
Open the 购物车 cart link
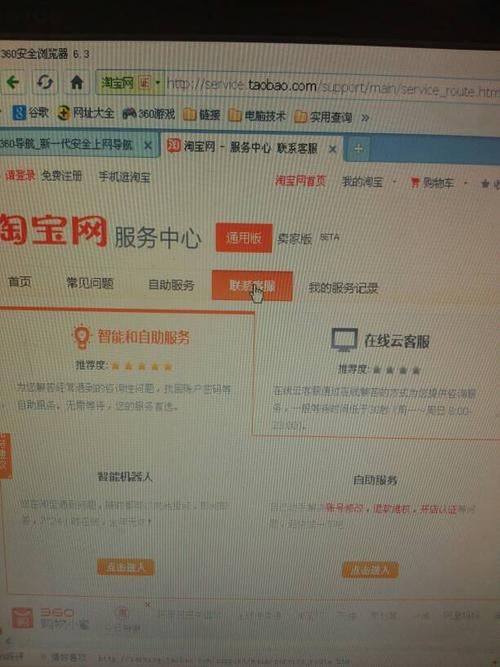pyautogui.click(x=433, y=183)
